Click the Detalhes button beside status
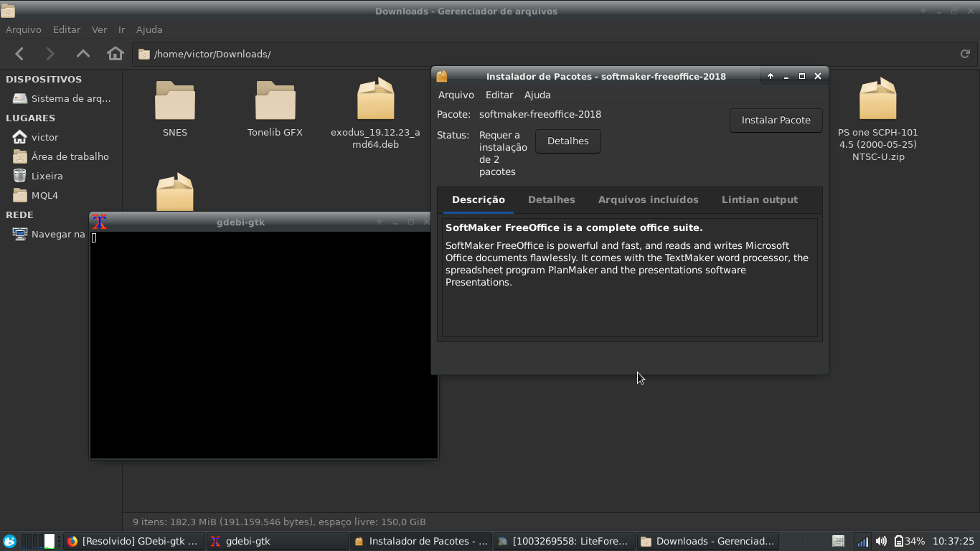980x551 pixels. [568, 141]
